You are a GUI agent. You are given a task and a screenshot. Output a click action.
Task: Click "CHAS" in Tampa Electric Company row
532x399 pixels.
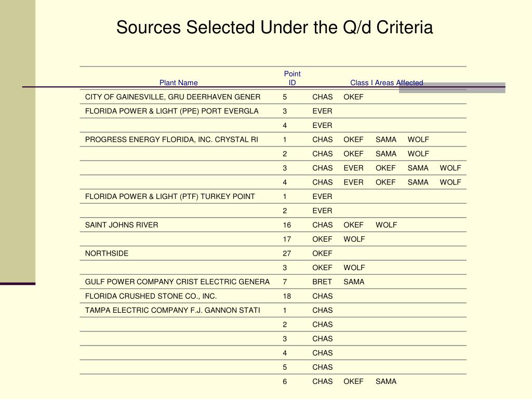[322, 311]
